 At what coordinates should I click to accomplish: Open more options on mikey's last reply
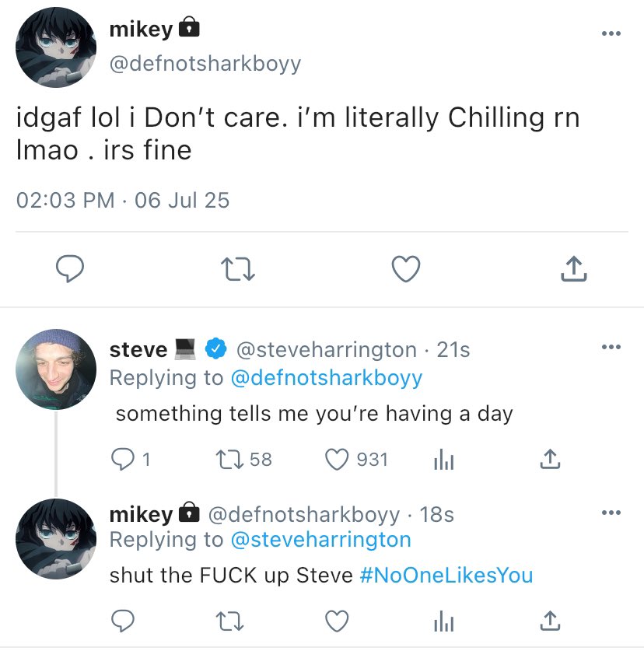[x=611, y=512]
